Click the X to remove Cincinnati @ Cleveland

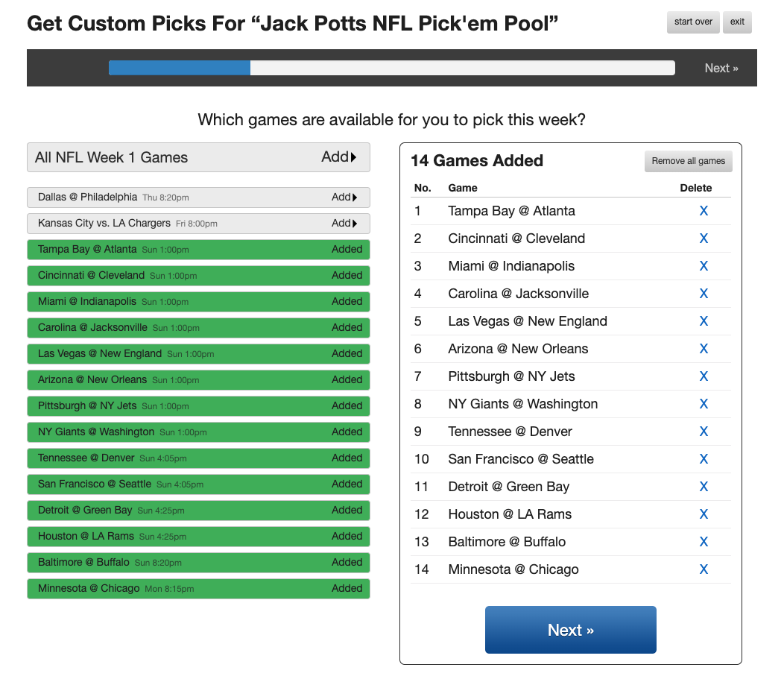704,239
